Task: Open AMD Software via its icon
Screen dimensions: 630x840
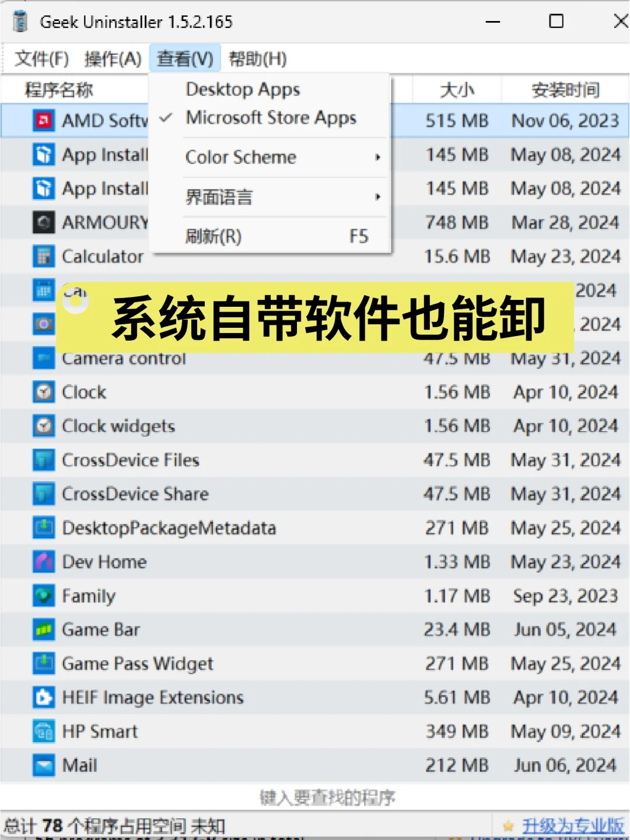Action: (x=43, y=121)
